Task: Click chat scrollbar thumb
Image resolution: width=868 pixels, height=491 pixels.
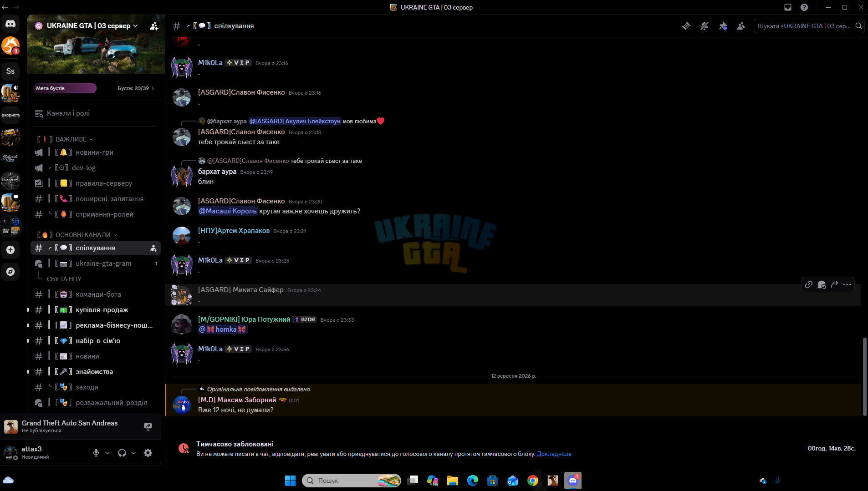Action: 865,376
